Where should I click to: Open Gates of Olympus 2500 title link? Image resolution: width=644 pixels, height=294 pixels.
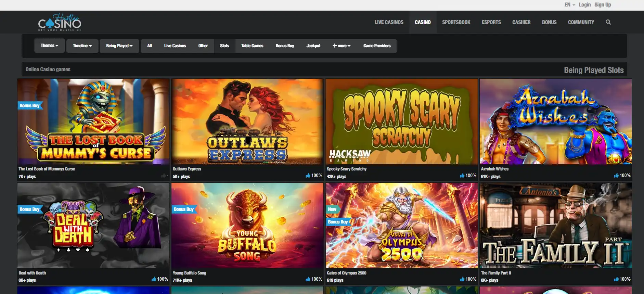pyautogui.click(x=347, y=273)
